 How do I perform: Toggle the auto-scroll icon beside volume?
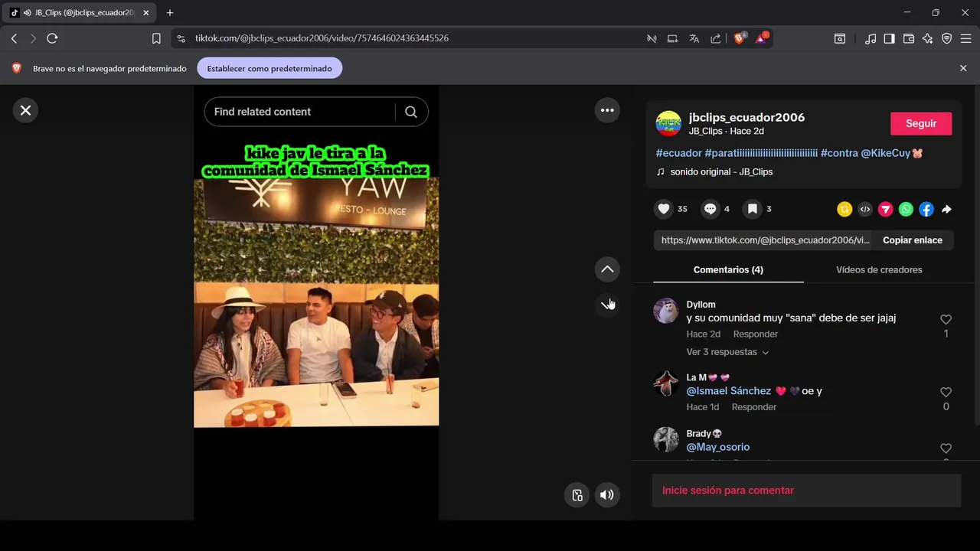[577, 494]
